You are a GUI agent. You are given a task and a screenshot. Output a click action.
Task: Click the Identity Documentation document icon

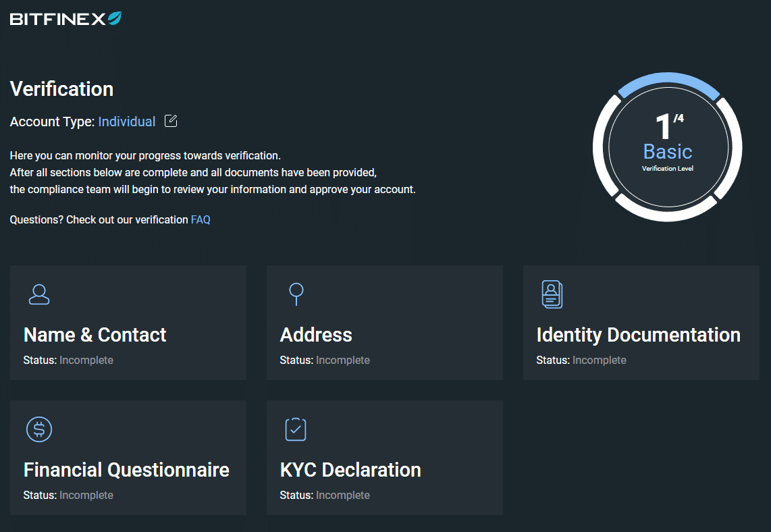pos(552,294)
